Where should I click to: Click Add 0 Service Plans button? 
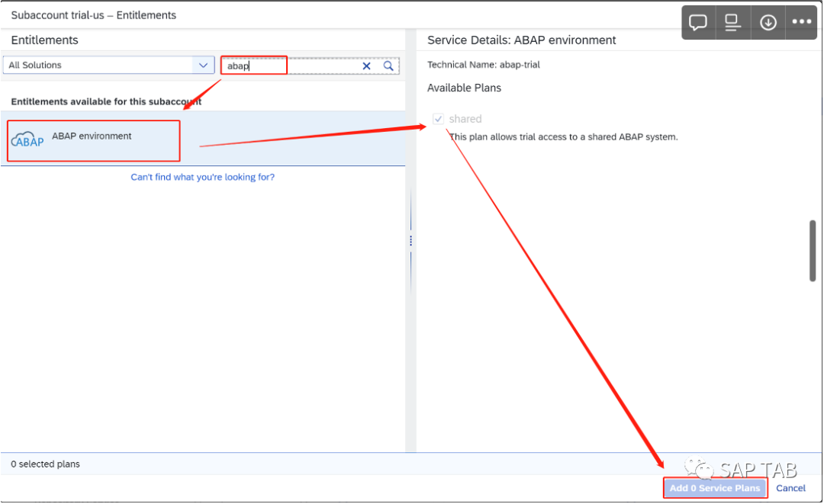pyautogui.click(x=715, y=488)
